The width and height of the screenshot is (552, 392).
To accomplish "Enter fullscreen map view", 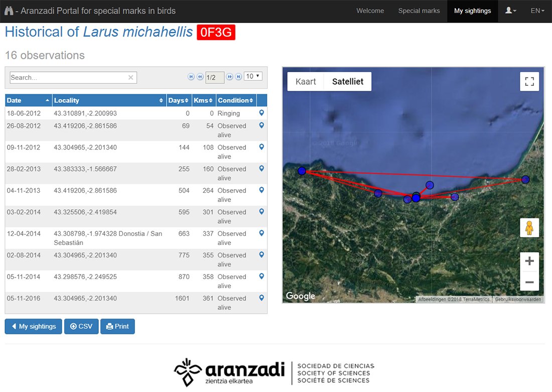I will [529, 82].
